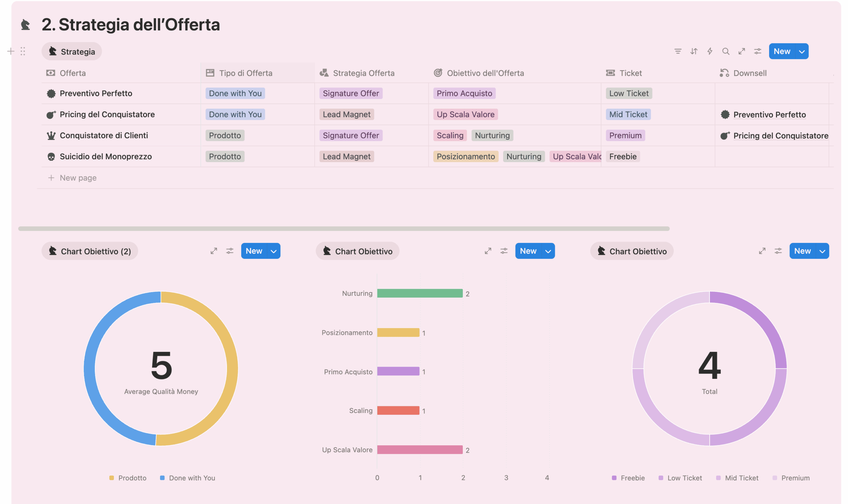Click the horizontal scrollbar under the table
This screenshot has height=504, width=848.
(x=343, y=229)
